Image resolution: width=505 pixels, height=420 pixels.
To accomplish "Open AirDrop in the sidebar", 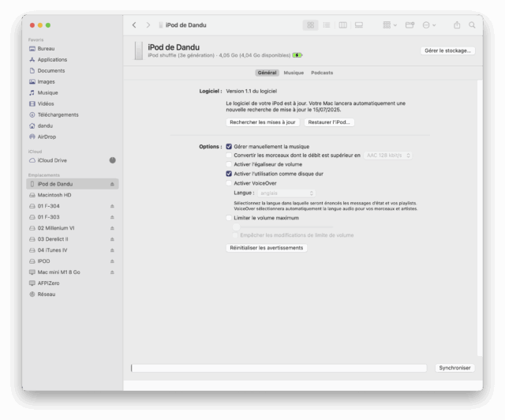I will [x=73, y=137].
